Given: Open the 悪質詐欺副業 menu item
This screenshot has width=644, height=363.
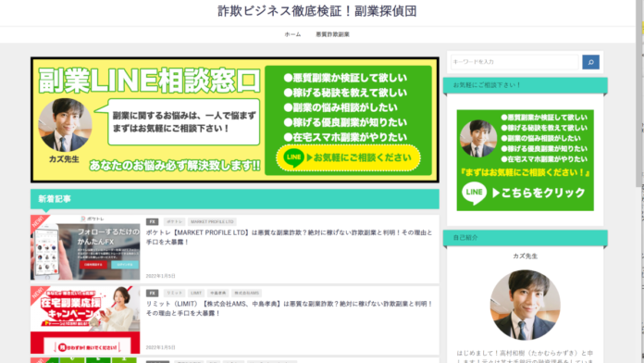Looking at the screenshot, I should pos(332,34).
